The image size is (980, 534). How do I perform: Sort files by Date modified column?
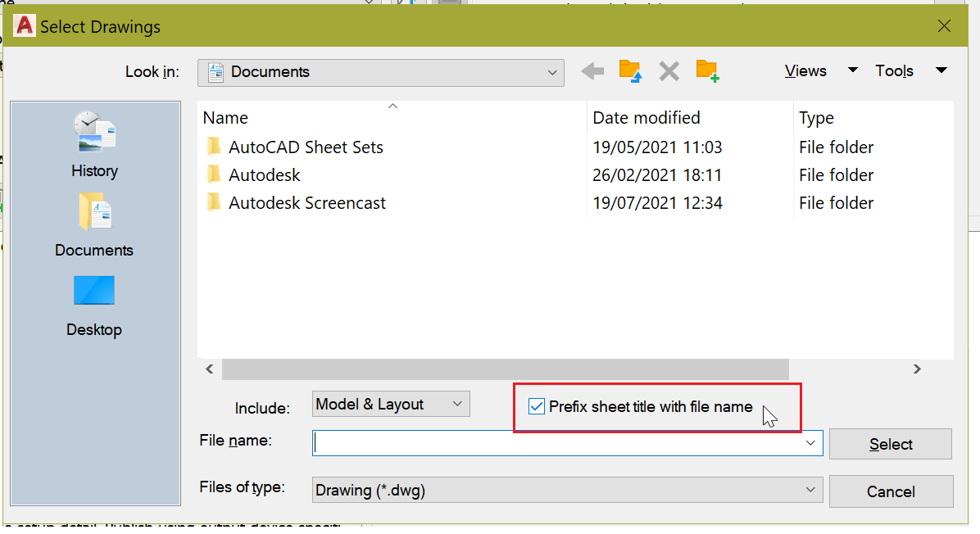[647, 118]
